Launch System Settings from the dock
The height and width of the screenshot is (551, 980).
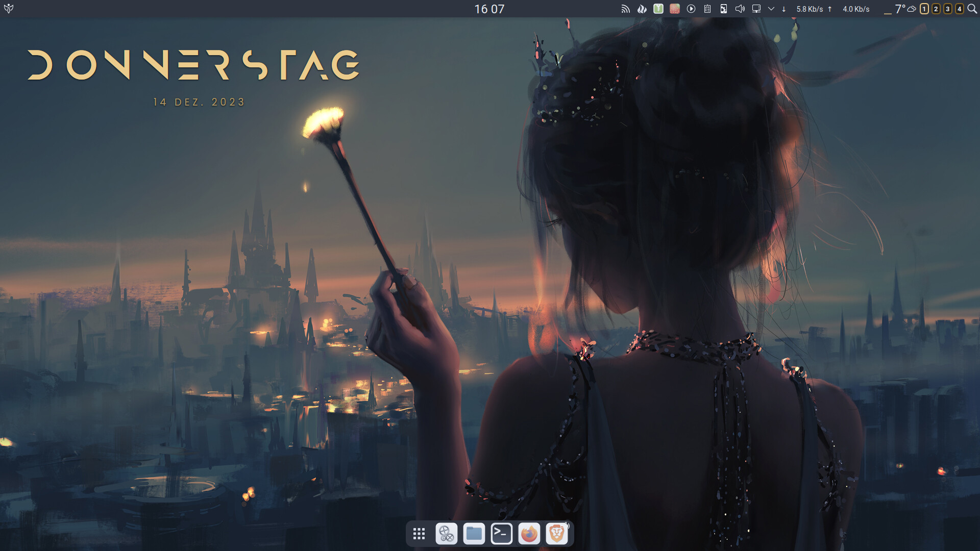click(x=447, y=534)
